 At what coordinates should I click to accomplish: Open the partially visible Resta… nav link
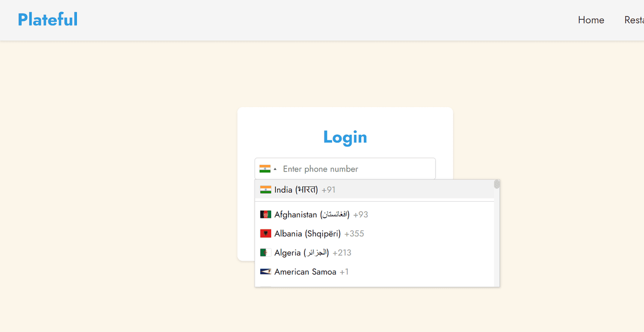point(634,20)
